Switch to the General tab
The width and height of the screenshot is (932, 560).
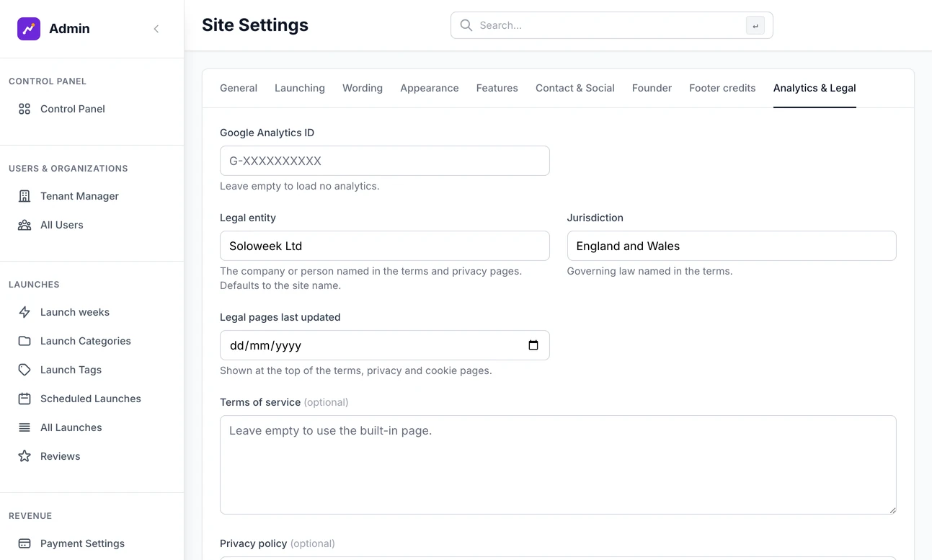coord(239,88)
